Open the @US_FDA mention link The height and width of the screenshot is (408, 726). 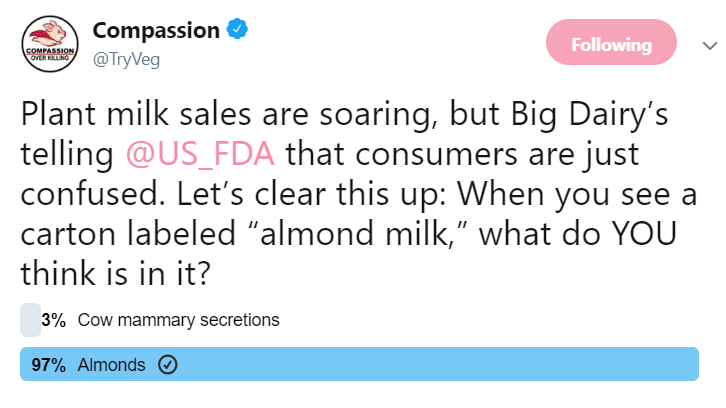click(200, 154)
